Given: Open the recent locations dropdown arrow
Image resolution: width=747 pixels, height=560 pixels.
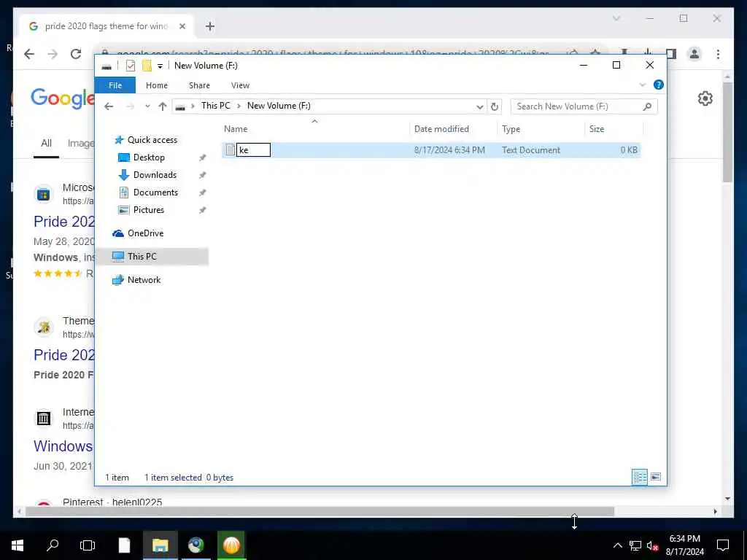Looking at the screenshot, I should click(147, 106).
